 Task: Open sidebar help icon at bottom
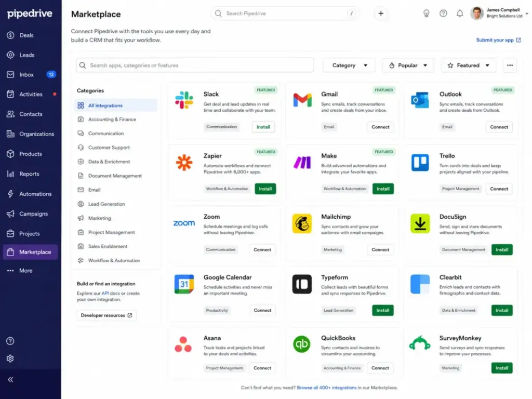pos(10,341)
